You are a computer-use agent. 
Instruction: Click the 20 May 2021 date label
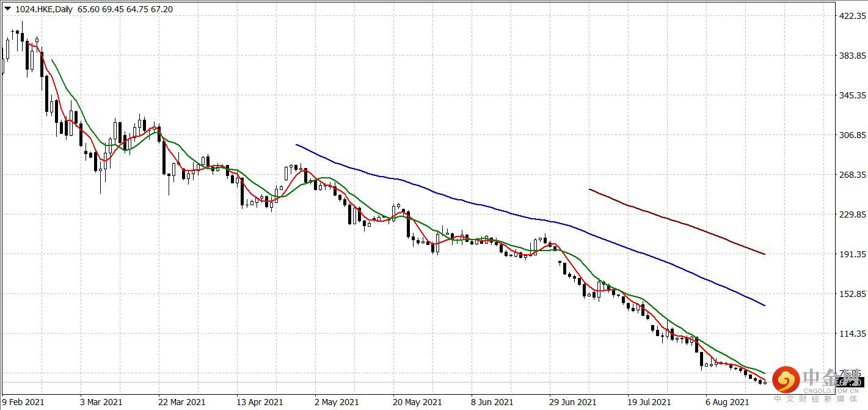coord(417,402)
